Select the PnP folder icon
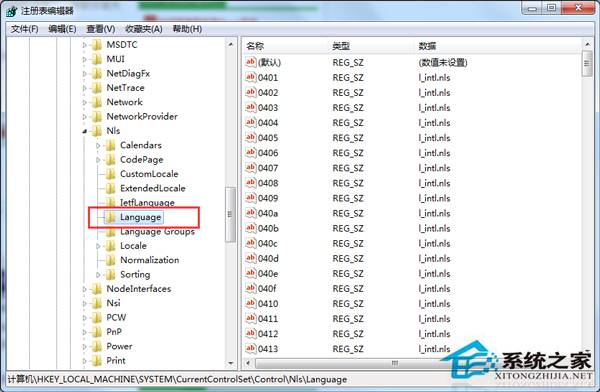This screenshot has width=600, height=392. pyautogui.click(x=97, y=332)
